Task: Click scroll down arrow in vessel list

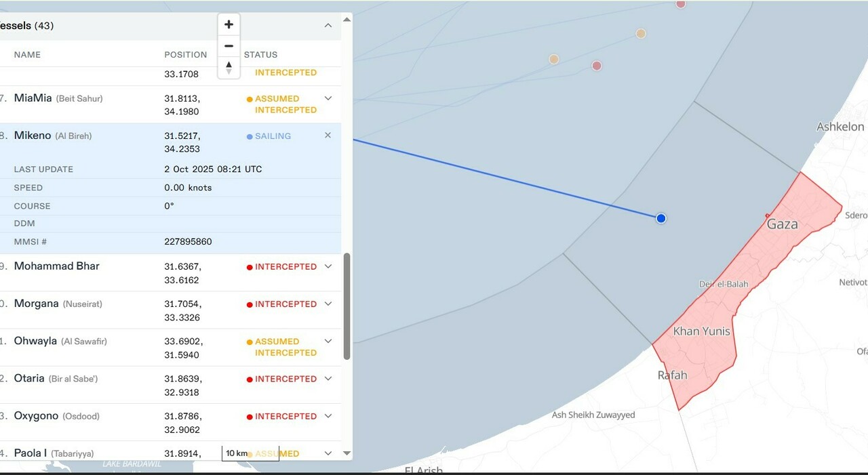Action: pyautogui.click(x=347, y=453)
